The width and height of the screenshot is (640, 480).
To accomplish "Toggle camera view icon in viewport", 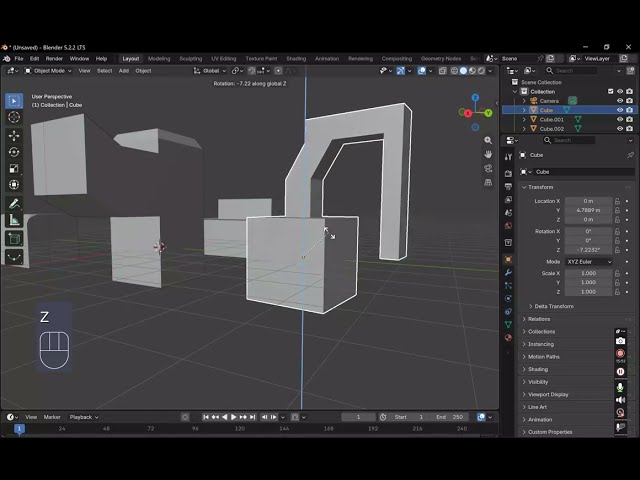I will pos(488,168).
